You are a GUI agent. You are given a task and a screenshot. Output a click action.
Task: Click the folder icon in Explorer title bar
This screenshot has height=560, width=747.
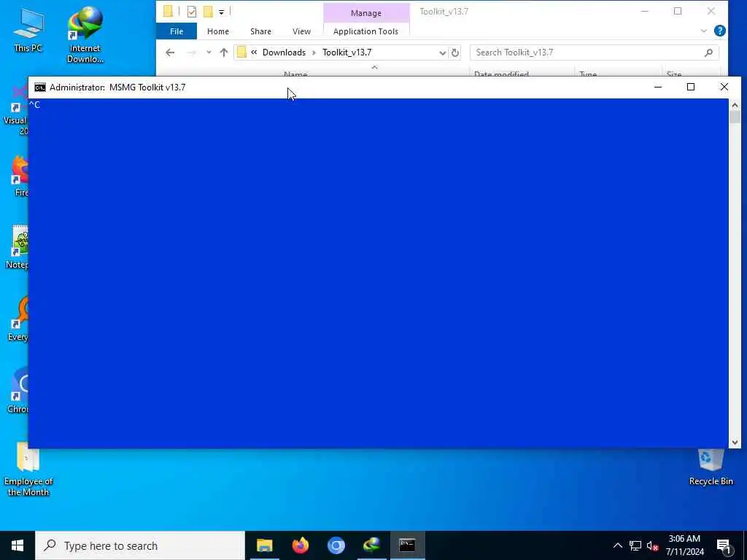169,12
